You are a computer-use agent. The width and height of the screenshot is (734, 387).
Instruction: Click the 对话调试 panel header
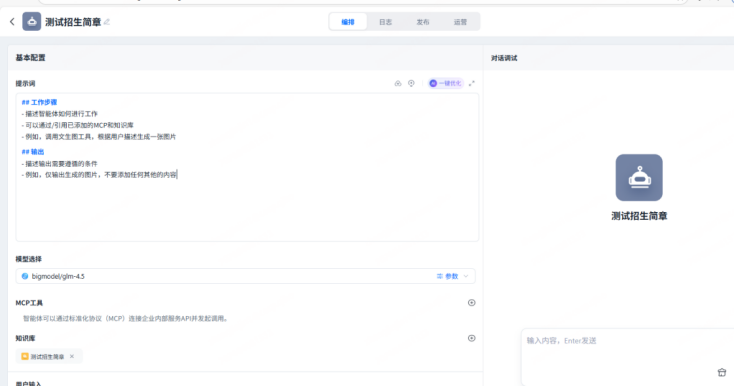504,58
